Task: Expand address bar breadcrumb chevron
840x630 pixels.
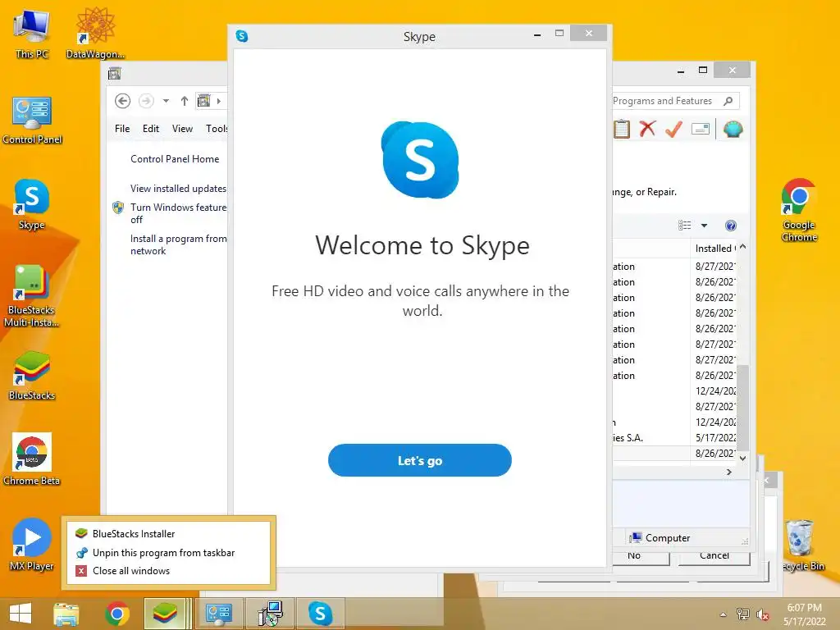Action: tap(218, 101)
